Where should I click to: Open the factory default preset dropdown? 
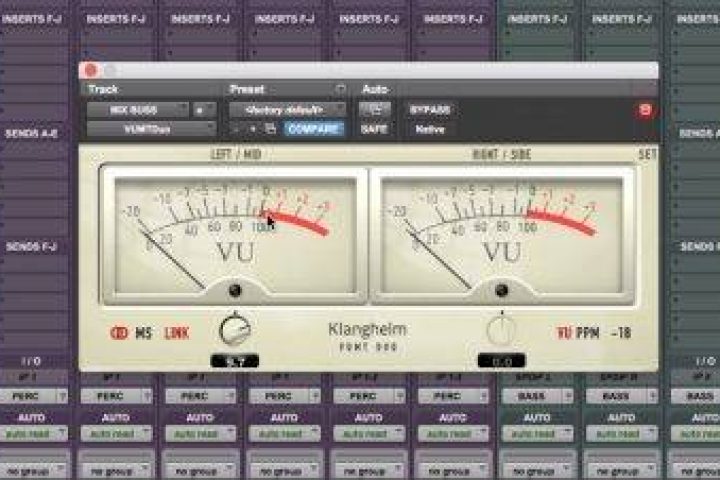click(x=287, y=109)
